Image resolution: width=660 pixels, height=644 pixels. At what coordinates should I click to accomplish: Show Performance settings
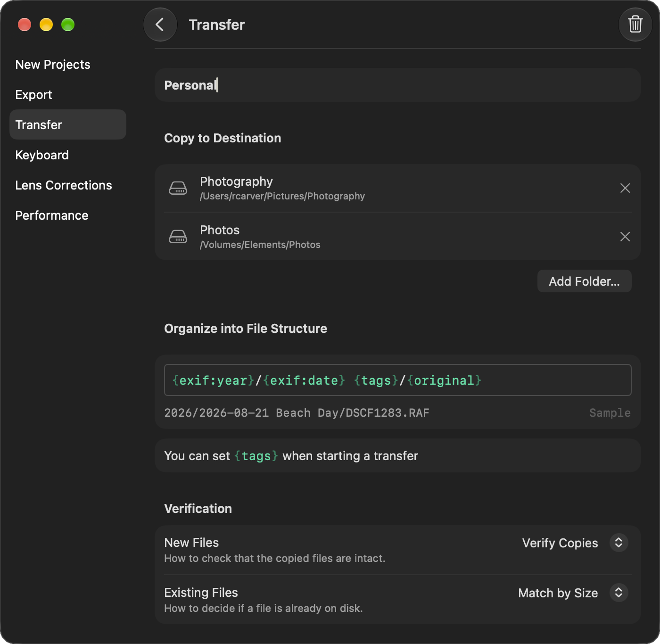pos(68,215)
